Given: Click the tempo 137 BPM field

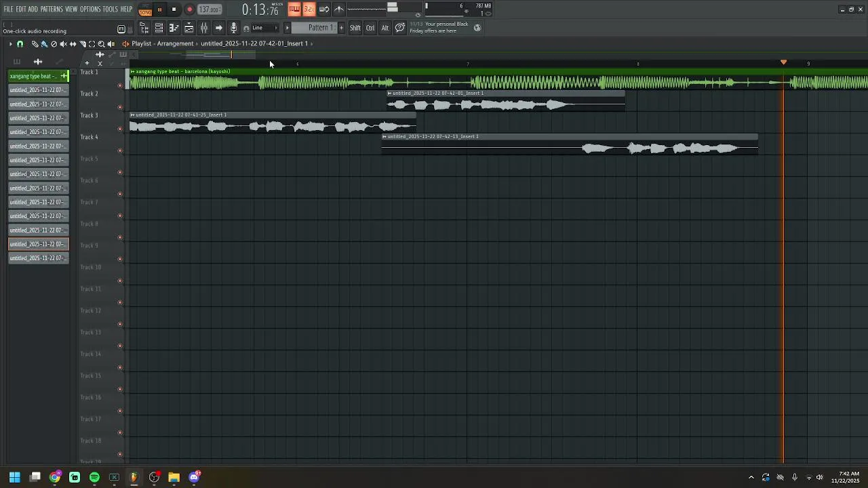Looking at the screenshot, I should pyautogui.click(x=209, y=9).
